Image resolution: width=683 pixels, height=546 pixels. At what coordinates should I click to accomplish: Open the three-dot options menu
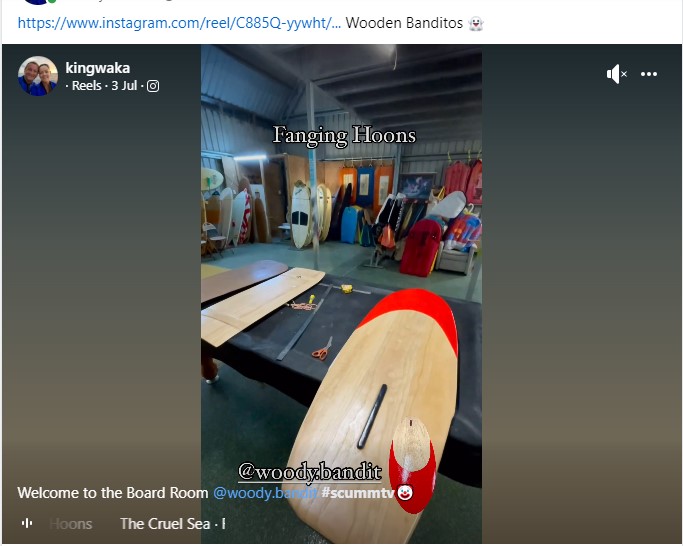[x=649, y=74]
